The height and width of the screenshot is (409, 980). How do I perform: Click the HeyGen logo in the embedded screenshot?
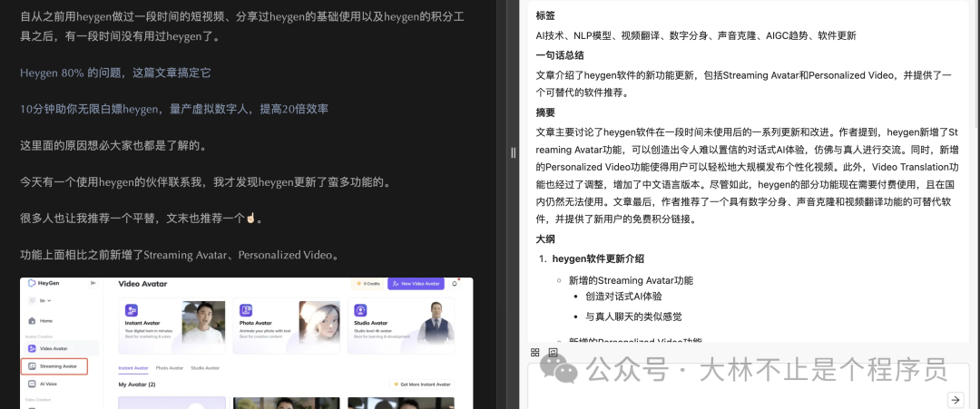pos(45,283)
